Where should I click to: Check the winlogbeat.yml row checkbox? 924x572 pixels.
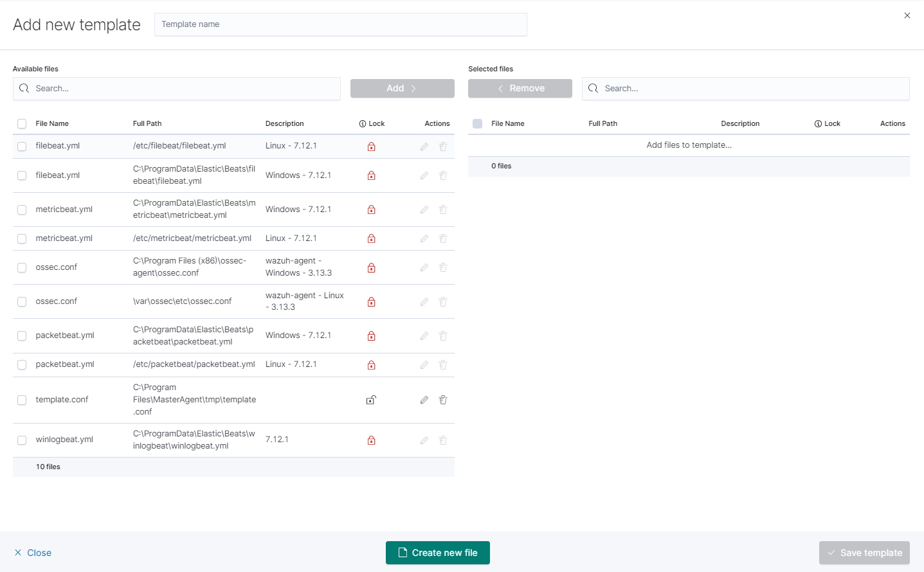click(22, 440)
